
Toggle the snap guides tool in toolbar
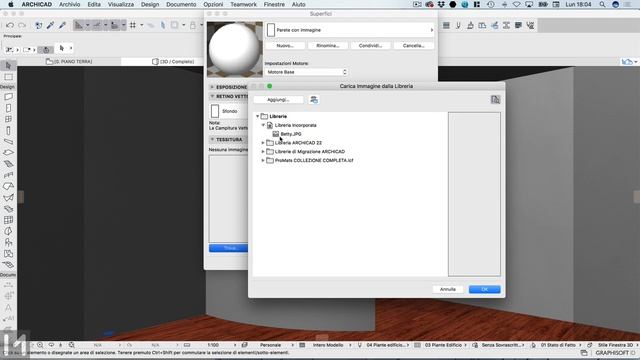pos(97,25)
